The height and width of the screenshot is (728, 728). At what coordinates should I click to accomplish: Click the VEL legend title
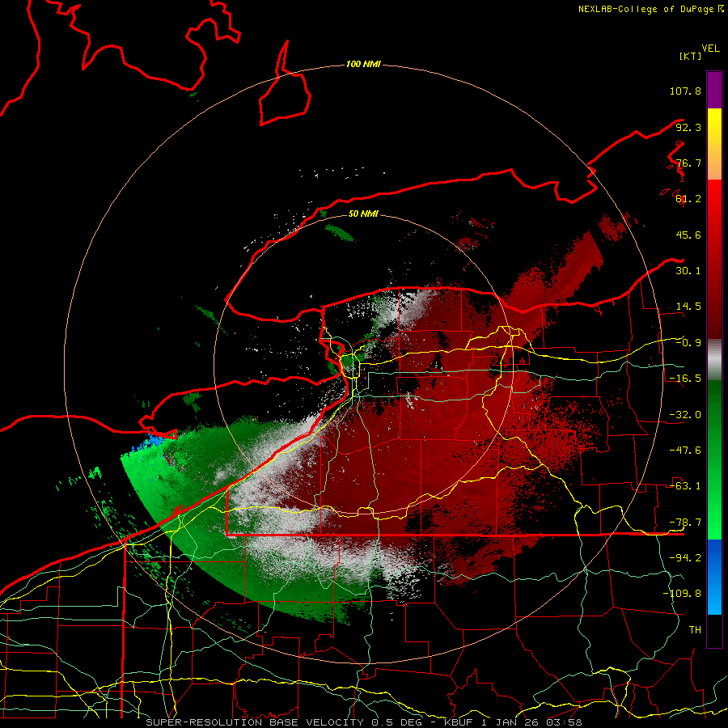(710, 49)
